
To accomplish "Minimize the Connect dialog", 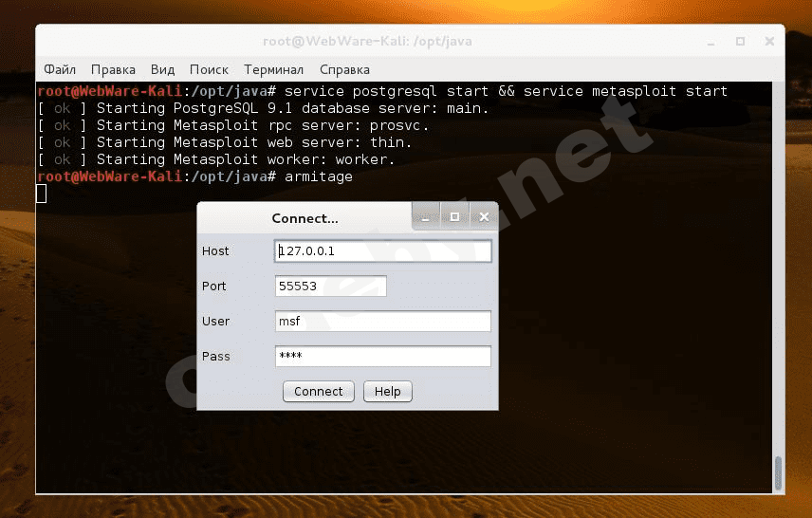I will 426,216.
